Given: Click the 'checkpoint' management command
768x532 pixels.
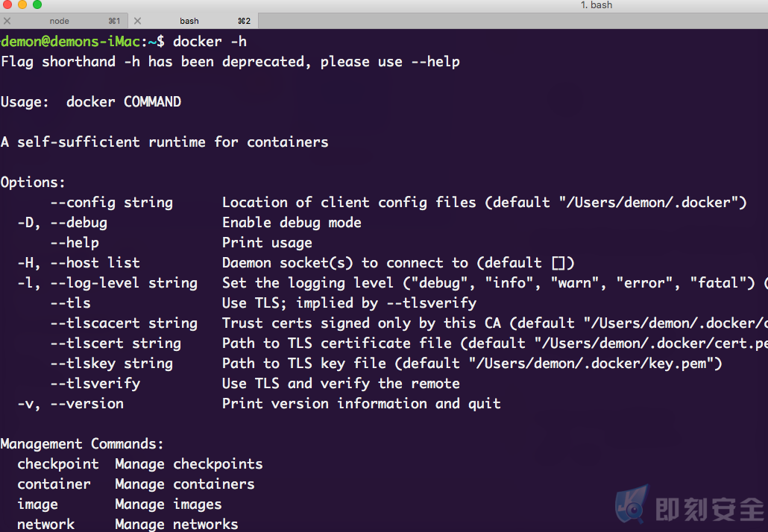Looking at the screenshot, I should click(x=58, y=464).
